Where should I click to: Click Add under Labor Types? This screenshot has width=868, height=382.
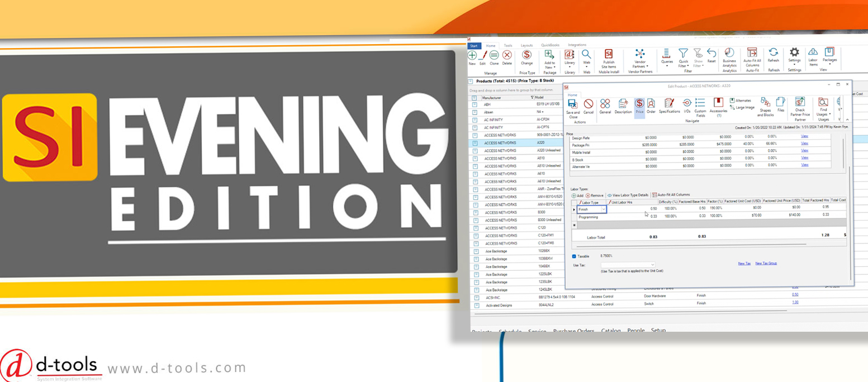577,195
